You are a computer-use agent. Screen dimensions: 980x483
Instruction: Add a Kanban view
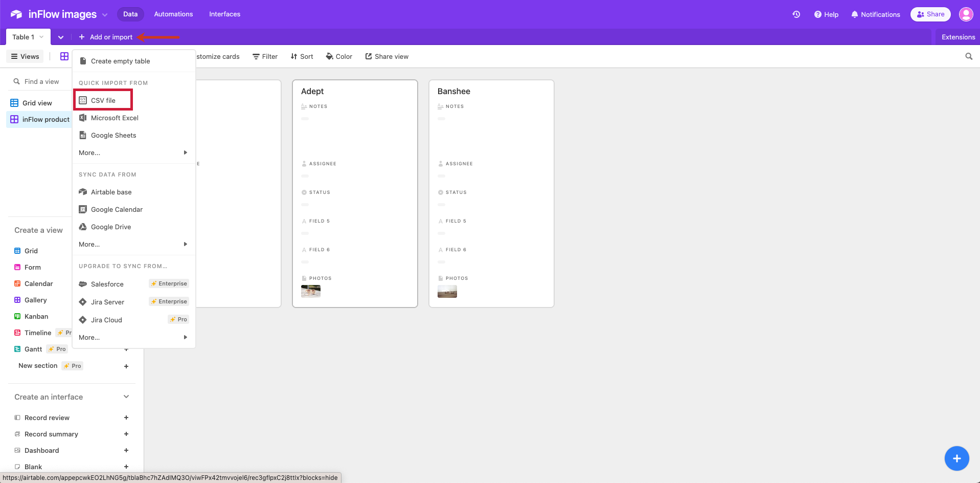(36, 316)
